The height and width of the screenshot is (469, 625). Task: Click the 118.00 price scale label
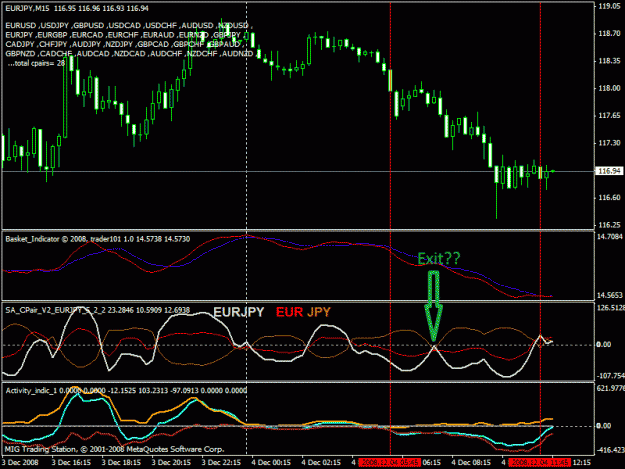[609, 88]
